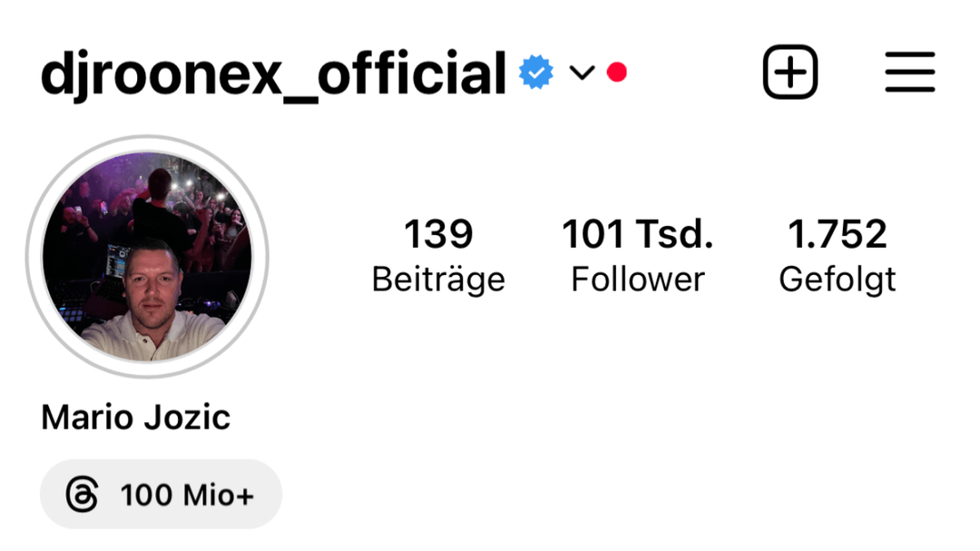The image size is (980, 551).
Task: Open the profile picture story
Action: click(147, 256)
